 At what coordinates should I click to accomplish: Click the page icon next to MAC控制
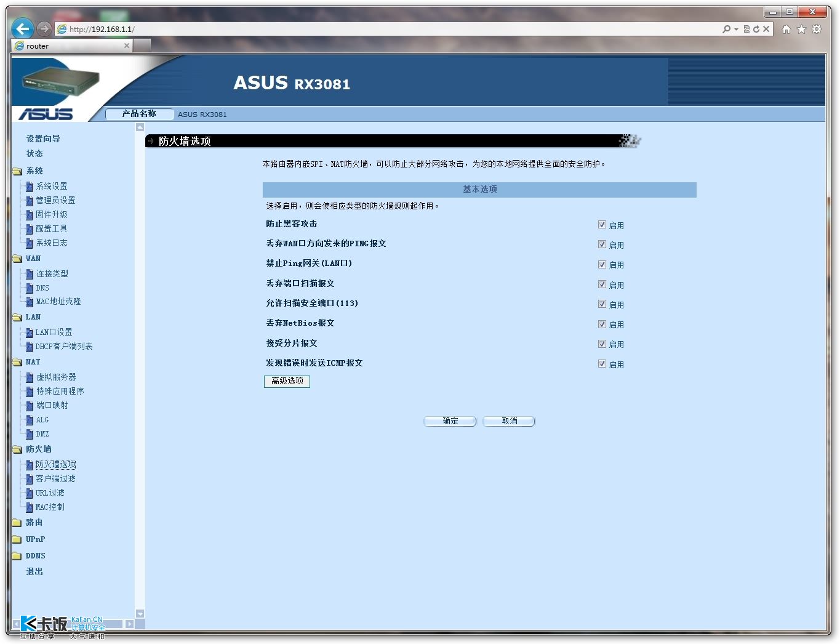click(29, 507)
